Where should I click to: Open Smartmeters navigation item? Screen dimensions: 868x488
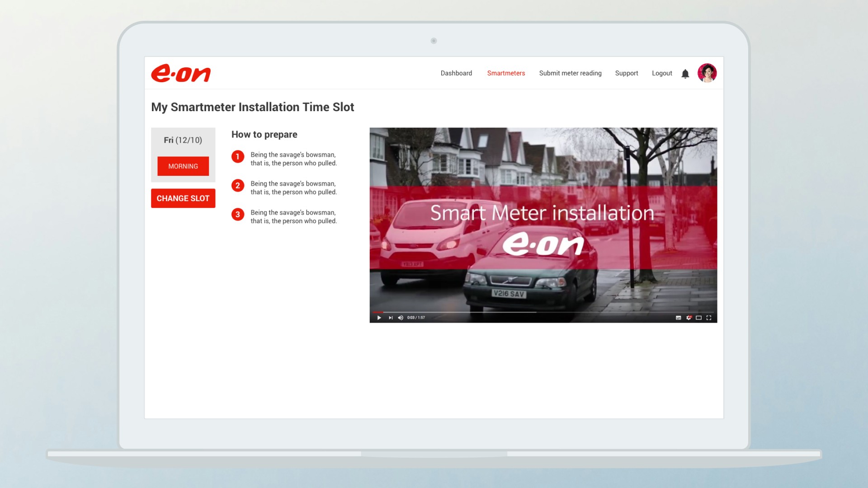click(506, 73)
